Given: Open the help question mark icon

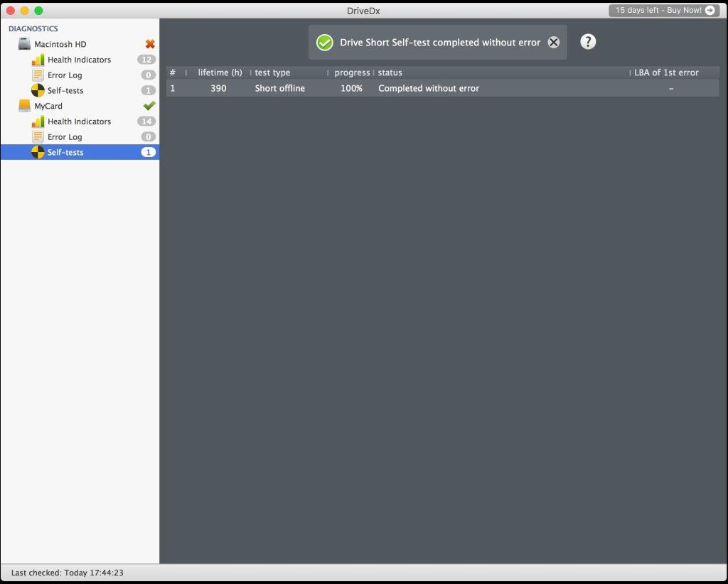Looking at the screenshot, I should (588, 42).
